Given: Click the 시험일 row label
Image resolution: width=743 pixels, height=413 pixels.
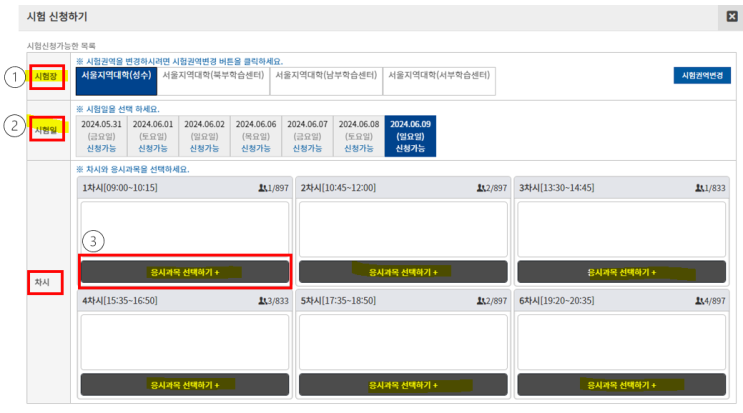Looking at the screenshot, I should click(46, 130).
